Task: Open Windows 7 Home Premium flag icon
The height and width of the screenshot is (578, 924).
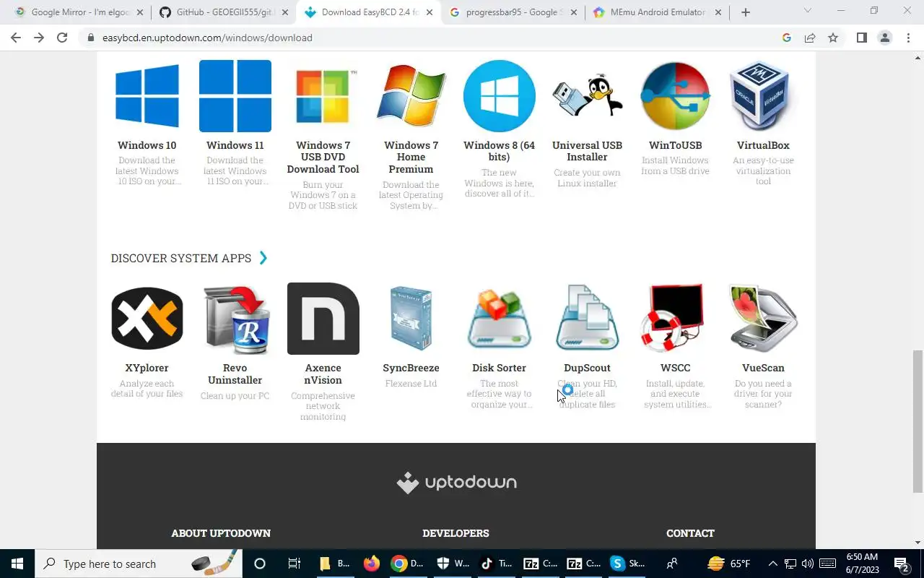Action: 411,96
